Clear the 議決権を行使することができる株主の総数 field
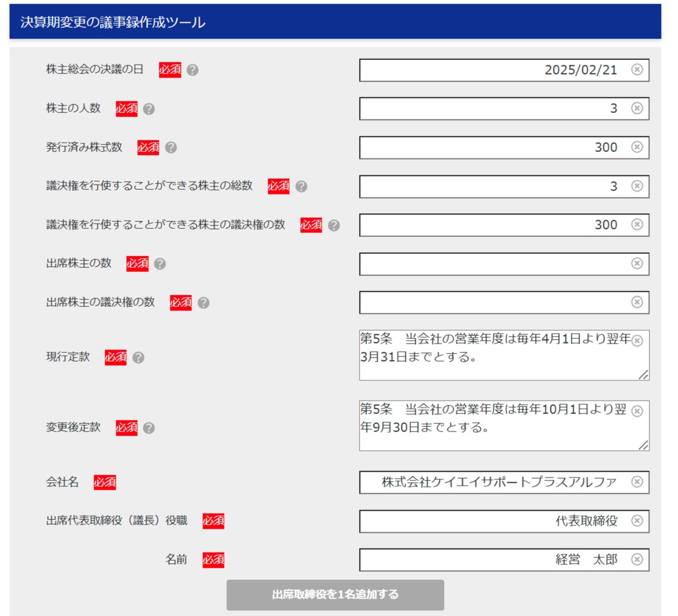Viewport: 678px width, 616px height. 637,186
